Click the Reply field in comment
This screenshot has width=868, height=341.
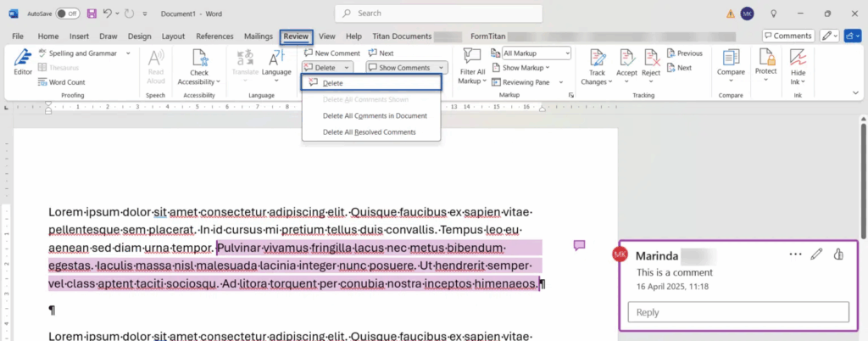pos(737,312)
